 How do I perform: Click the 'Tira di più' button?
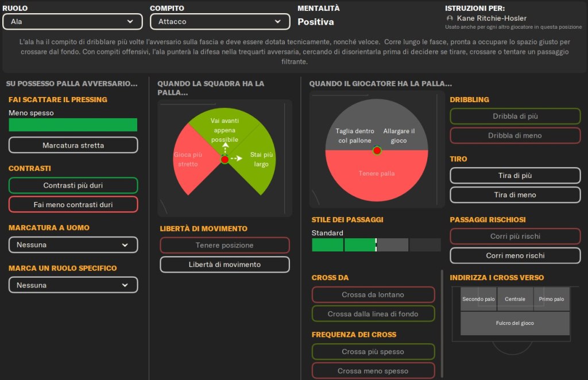tap(515, 176)
